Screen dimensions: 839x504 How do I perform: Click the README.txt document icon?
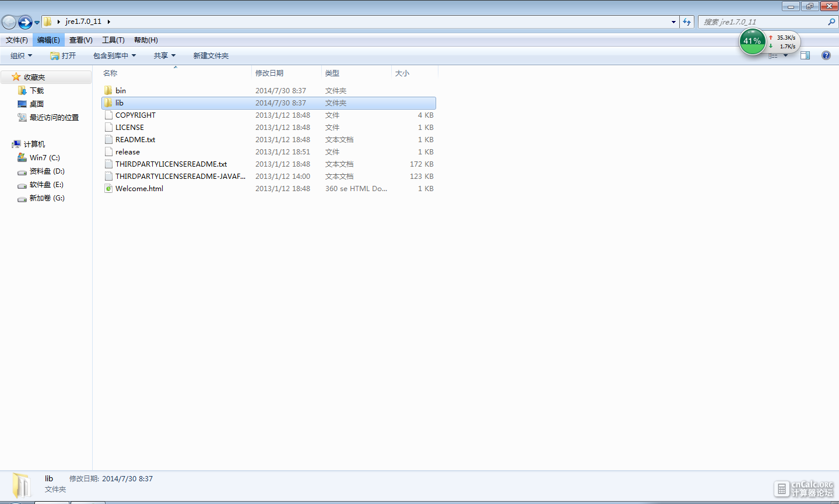(x=108, y=140)
